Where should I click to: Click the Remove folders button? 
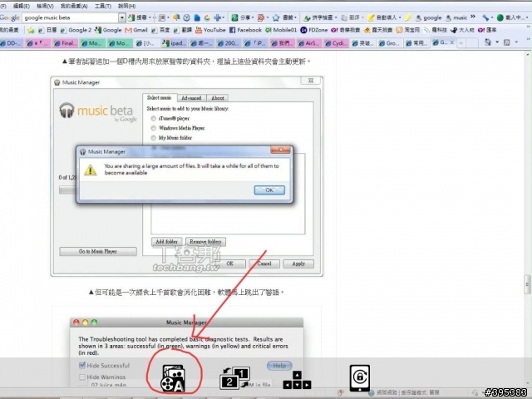205,242
